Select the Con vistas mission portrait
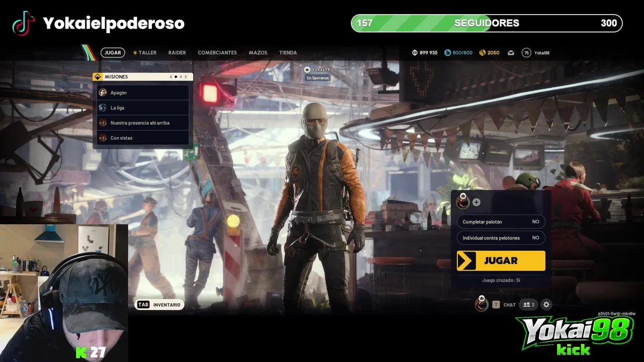 (103, 138)
